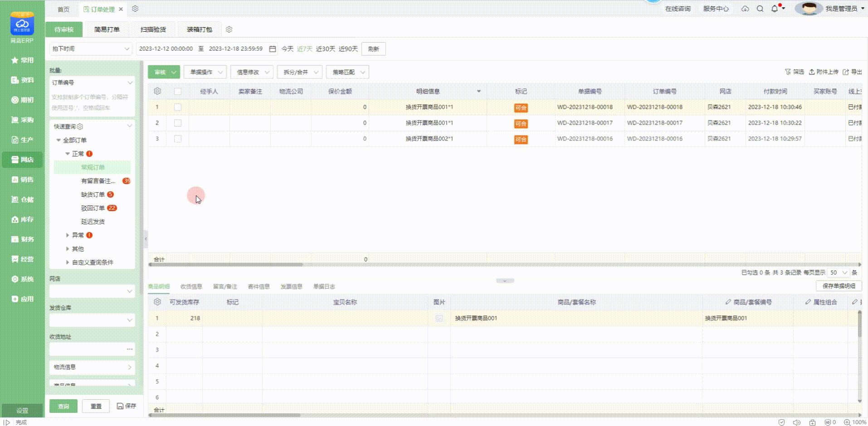Click the notification bell icon

click(775, 9)
